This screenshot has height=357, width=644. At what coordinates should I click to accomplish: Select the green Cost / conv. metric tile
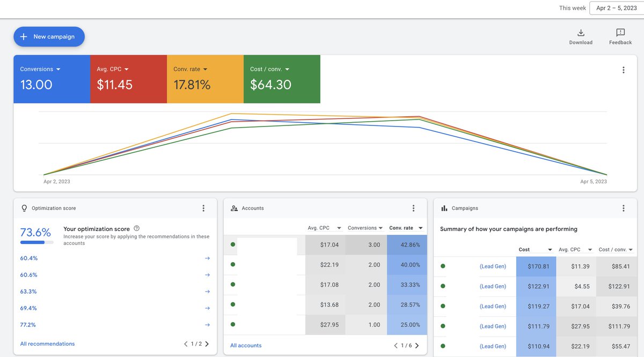(x=282, y=79)
